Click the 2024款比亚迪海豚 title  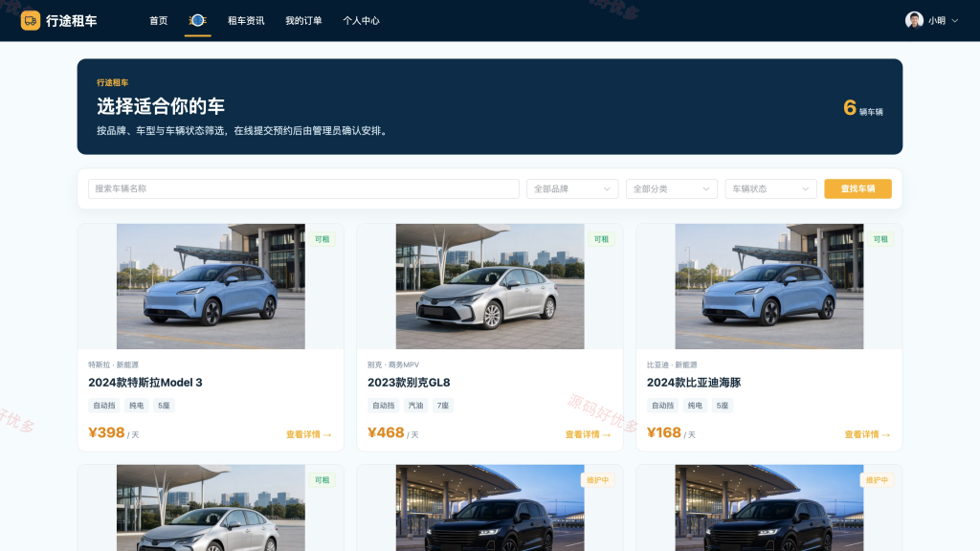click(694, 383)
